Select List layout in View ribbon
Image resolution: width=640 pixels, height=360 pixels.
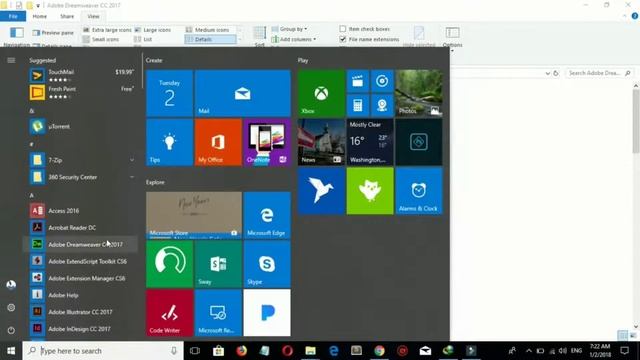[143, 39]
